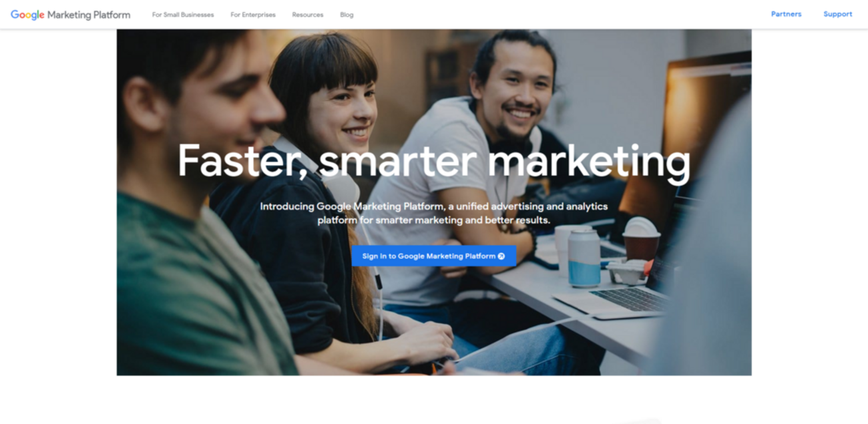Image resolution: width=868 pixels, height=424 pixels.
Task: Click the white area below the hero banner
Action: point(434,399)
